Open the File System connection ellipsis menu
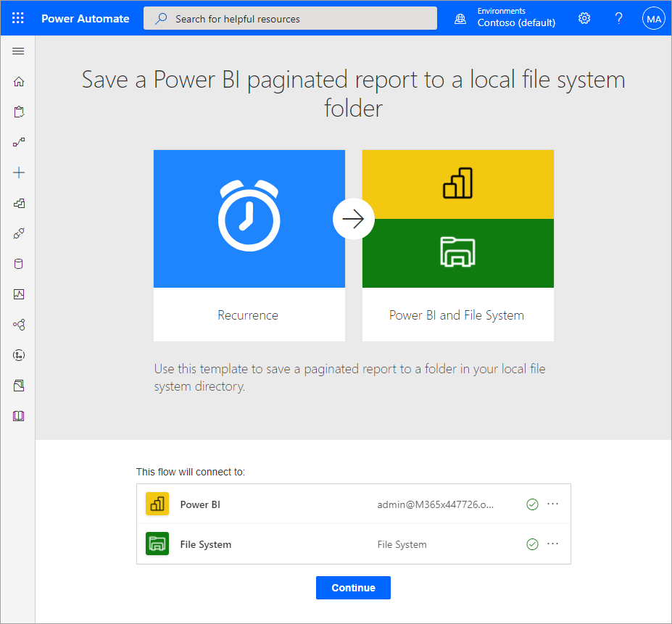The image size is (672, 624). click(552, 544)
